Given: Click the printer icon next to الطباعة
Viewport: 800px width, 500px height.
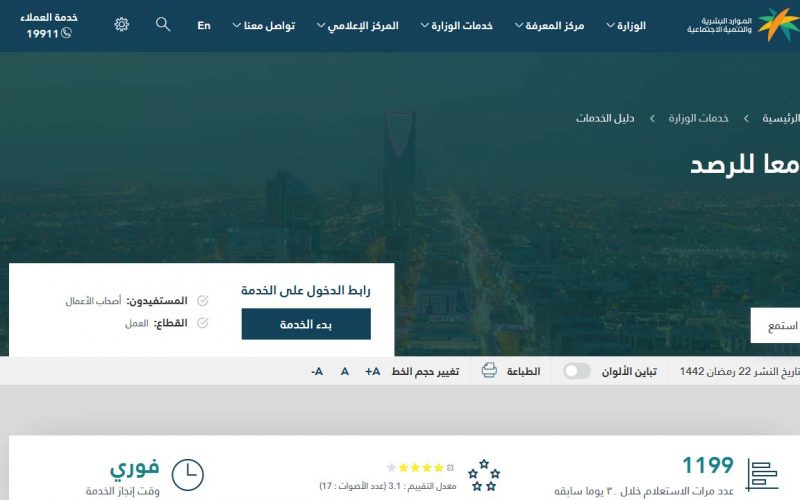Looking at the screenshot, I should point(489,370).
